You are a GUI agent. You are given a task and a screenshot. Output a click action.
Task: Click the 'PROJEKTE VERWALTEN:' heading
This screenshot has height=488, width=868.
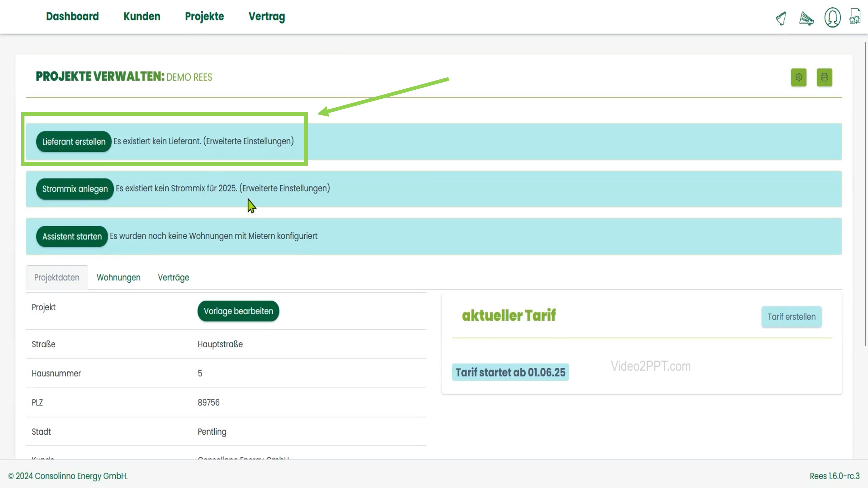click(100, 77)
